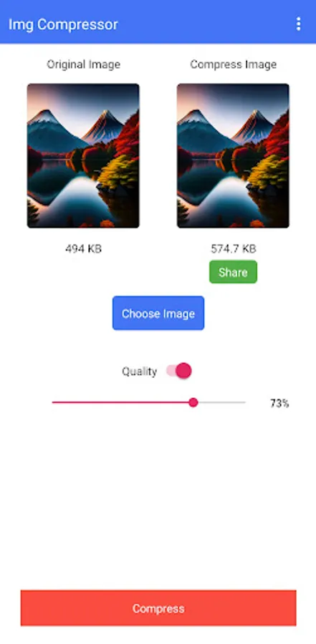This screenshot has height=644, width=316.
Task: Click the pink filled part of the quality slider
Action: 120,402
